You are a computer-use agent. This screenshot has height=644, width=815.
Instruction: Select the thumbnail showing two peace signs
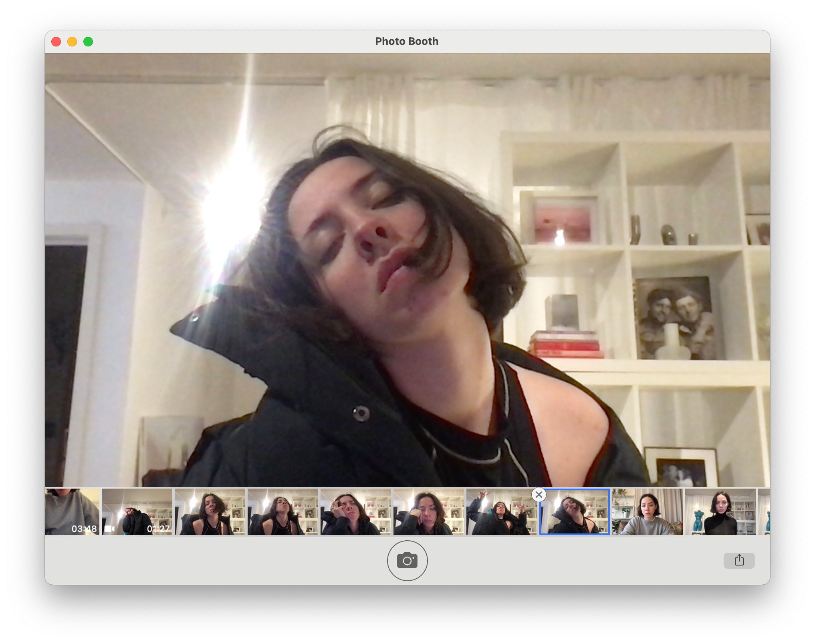[x=501, y=511]
